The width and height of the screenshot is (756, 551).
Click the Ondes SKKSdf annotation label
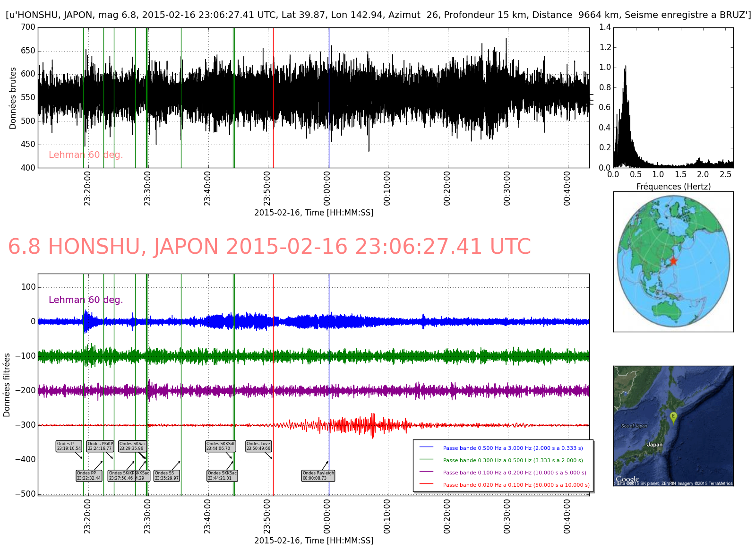coord(220,446)
